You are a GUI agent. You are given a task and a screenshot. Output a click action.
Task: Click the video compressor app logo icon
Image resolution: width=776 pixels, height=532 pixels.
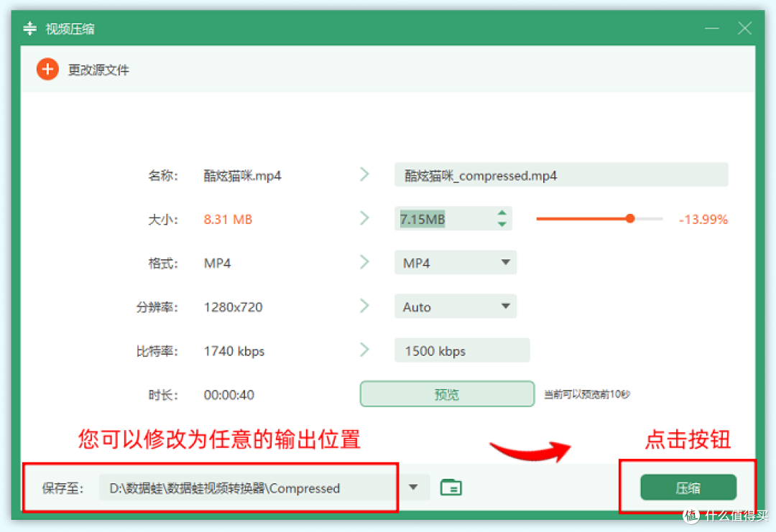[x=29, y=28]
